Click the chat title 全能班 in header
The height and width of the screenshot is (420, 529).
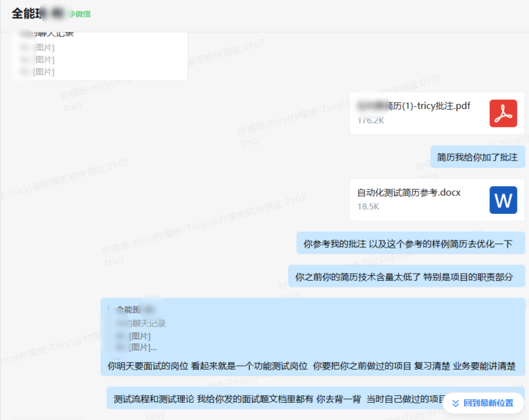coord(26,14)
